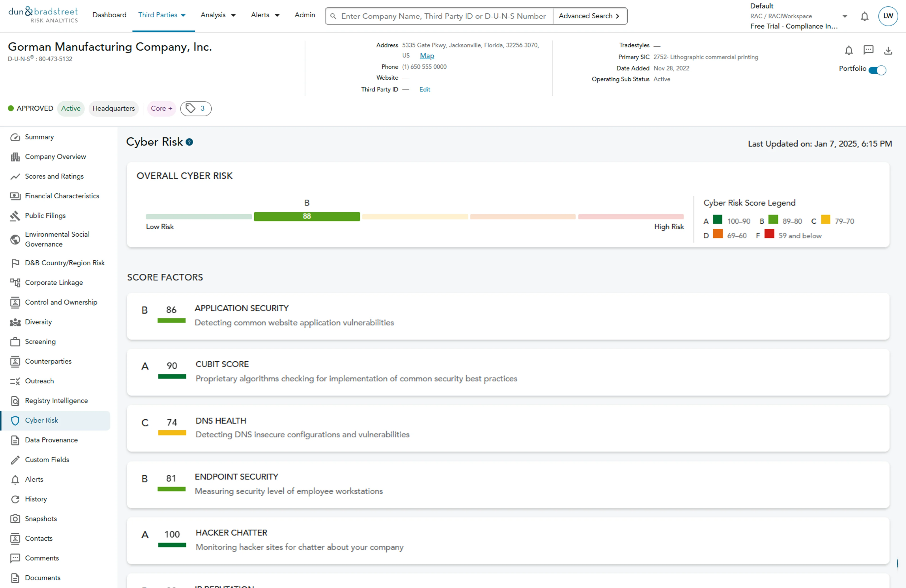
Task: Click the Core + badge
Action: click(161, 109)
